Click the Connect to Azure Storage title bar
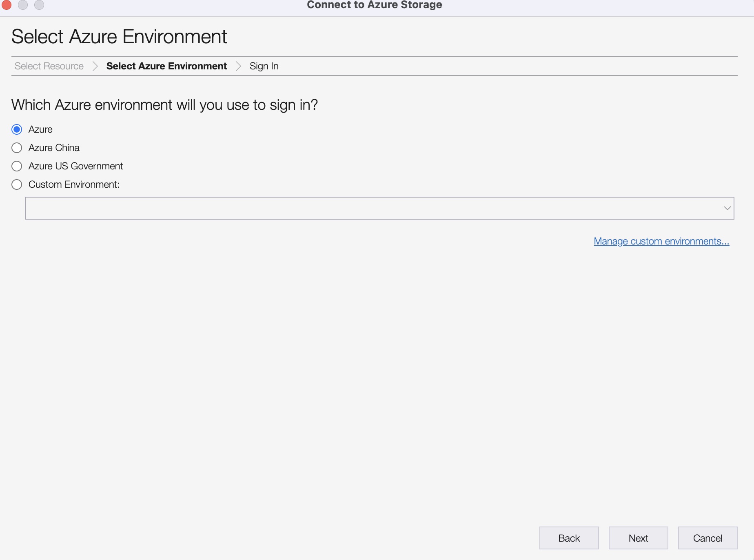The height and width of the screenshot is (560, 754). click(x=375, y=5)
